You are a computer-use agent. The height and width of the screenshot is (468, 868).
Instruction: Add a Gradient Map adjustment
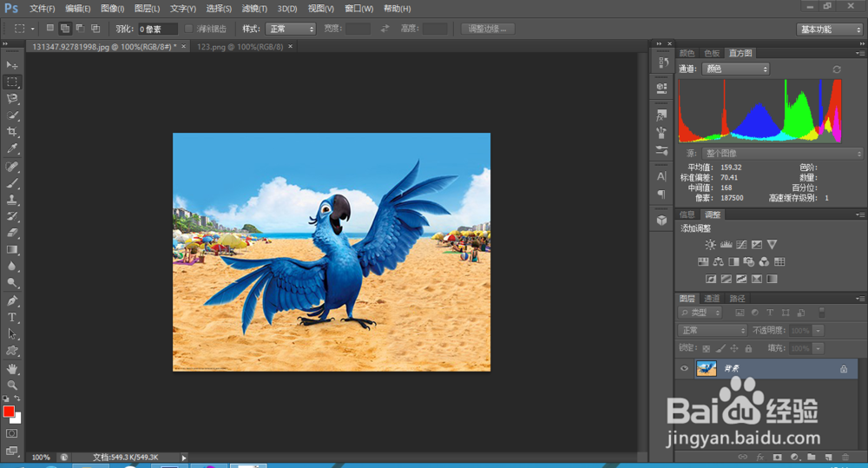772,279
